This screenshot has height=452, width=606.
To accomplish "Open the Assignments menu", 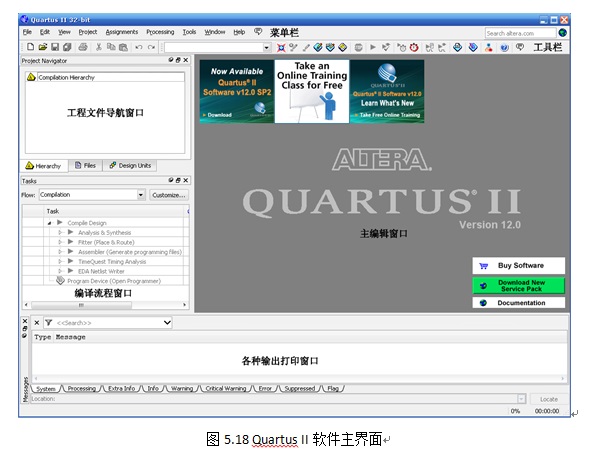I will [122, 32].
